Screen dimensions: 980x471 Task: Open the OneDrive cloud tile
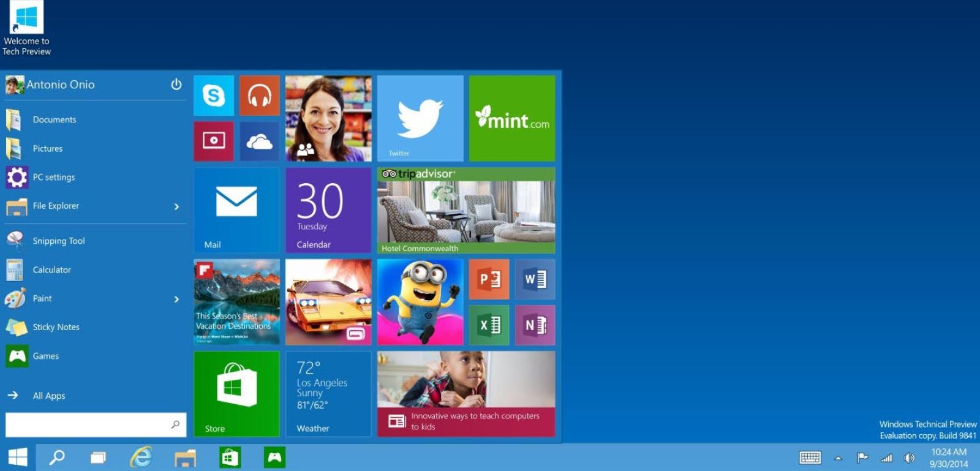260,141
